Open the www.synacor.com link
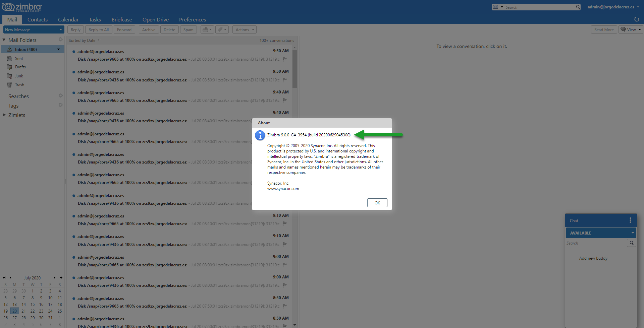Viewport: 644px width, 328px height. (283, 189)
